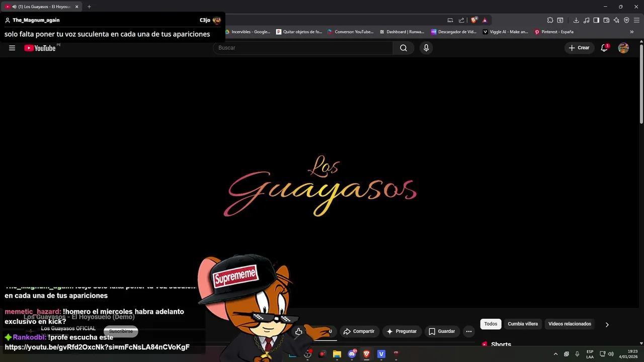The width and height of the screenshot is (644, 362).
Task: Open Brave Rewards triangle icon
Action: point(485,20)
